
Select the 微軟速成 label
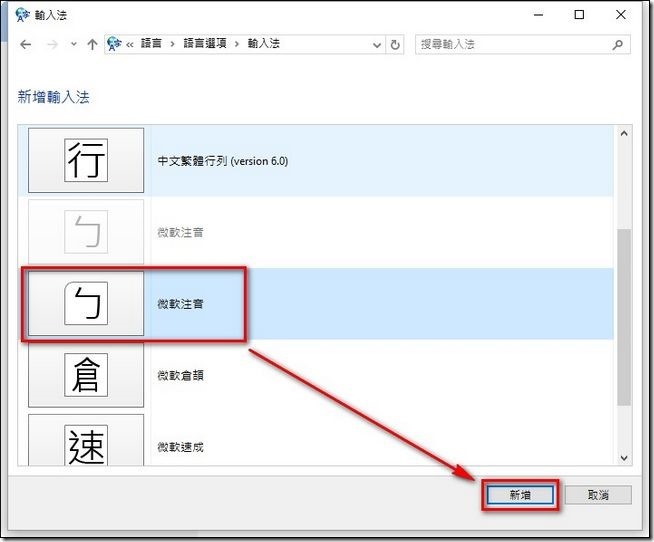(180, 447)
